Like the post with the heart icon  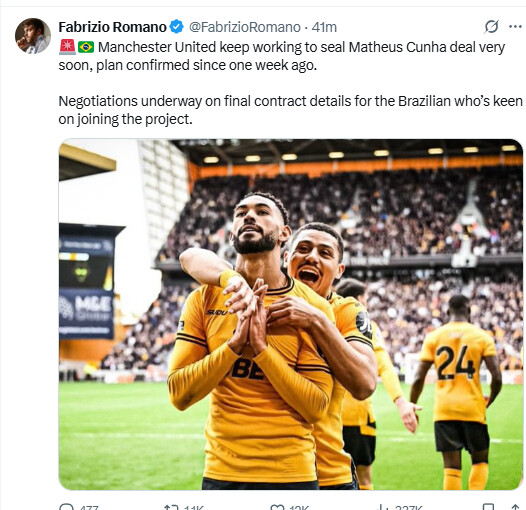(x=277, y=507)
